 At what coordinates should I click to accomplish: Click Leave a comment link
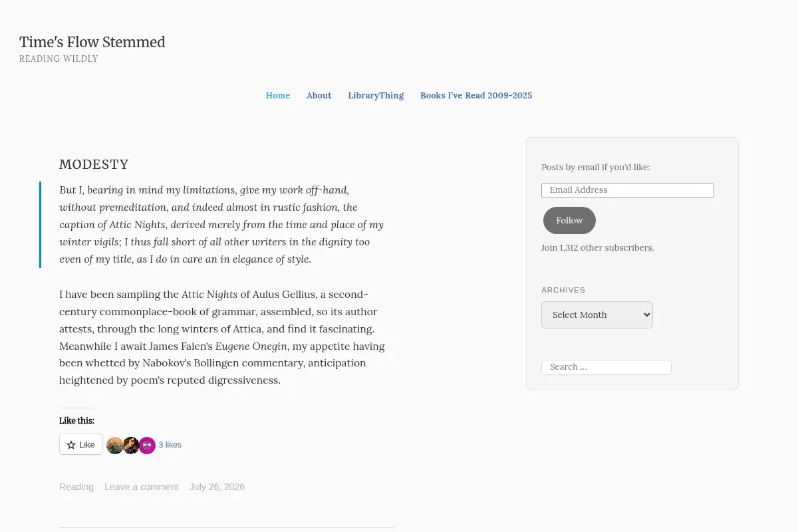tap(142, 487)
